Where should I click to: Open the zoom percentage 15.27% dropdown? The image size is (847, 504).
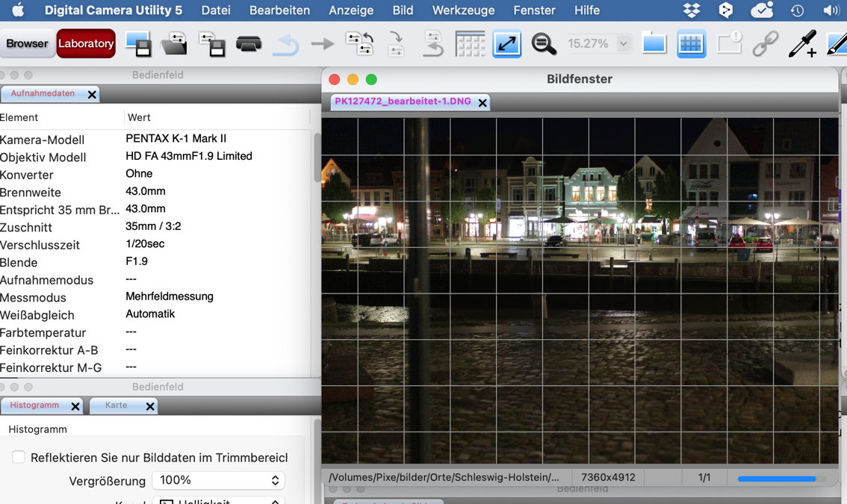[x=624, y=44]
